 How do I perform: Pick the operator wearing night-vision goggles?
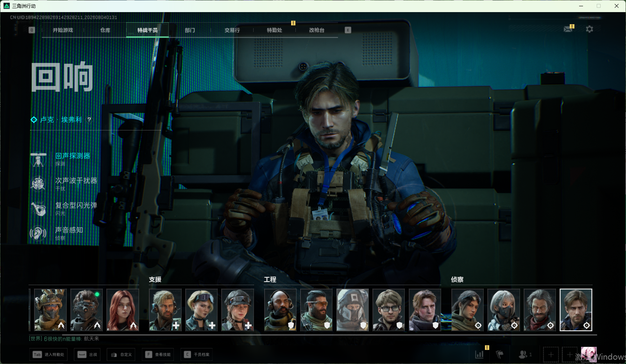[86, 310]
